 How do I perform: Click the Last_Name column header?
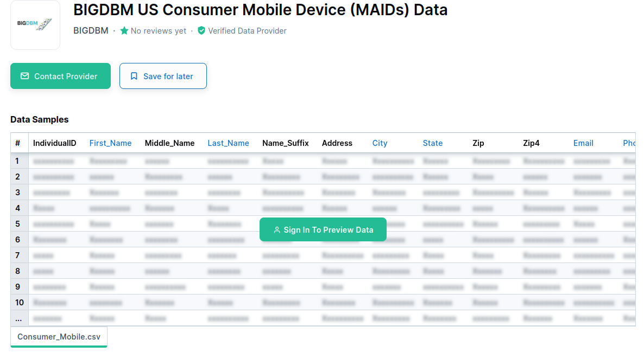pos(229,143)
